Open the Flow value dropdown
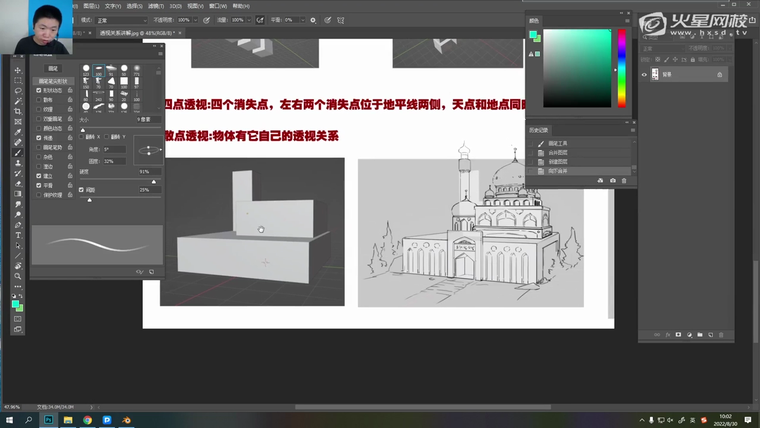The width and height of the screenshot is (760, 428). (248, 19)
